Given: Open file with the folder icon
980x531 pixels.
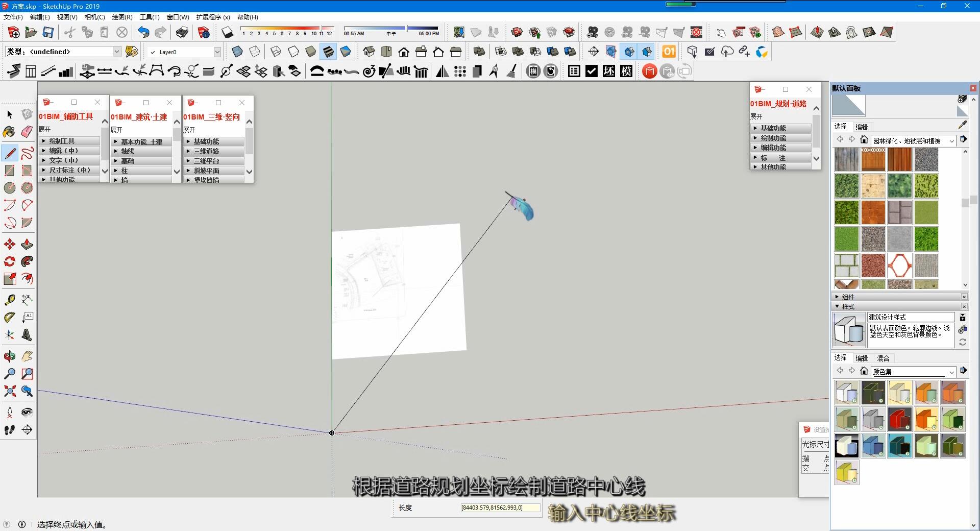Looking at the screenshot, I should coord(31,33).
